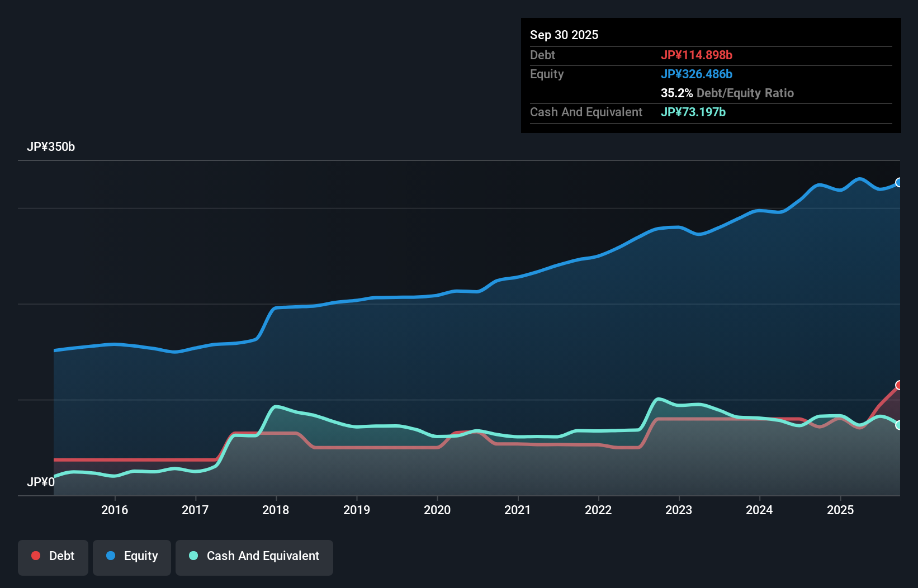Click the JP¥0 axis label
The width and height of the screenshot is (918, 588).
41,482
